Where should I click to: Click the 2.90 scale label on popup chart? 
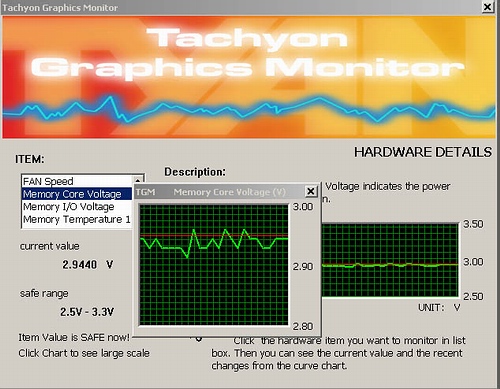pos(303,267)
